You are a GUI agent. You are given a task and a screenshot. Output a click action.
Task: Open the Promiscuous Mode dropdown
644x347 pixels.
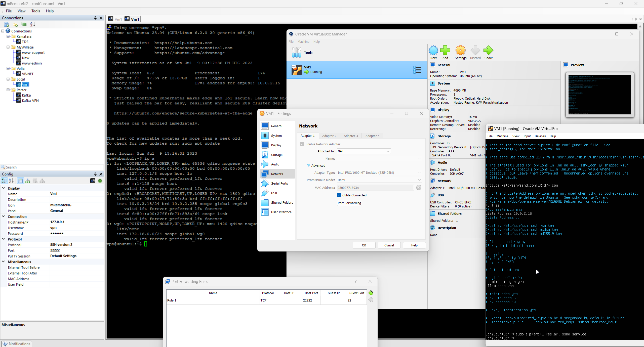(379, 180)
